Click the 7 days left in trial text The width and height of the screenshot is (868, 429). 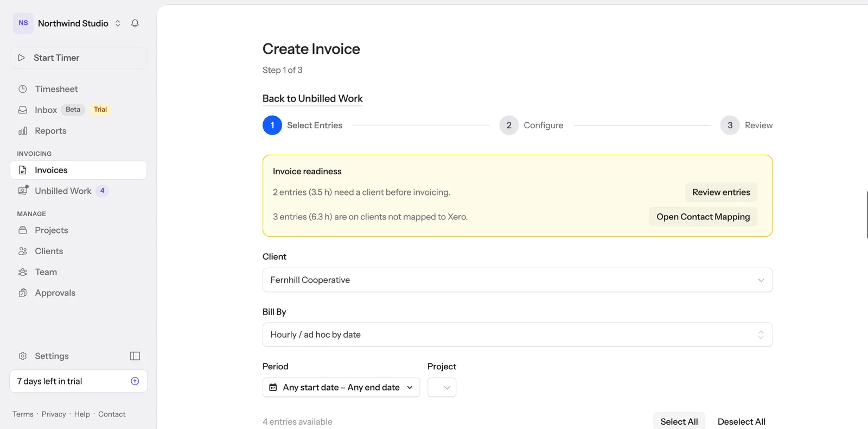(x=49, y=381)
